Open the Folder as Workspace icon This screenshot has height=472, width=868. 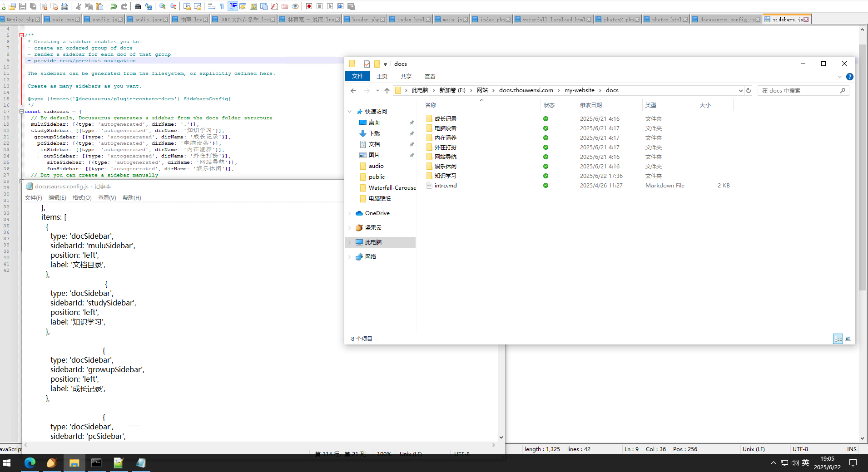[x=284, y=6]
